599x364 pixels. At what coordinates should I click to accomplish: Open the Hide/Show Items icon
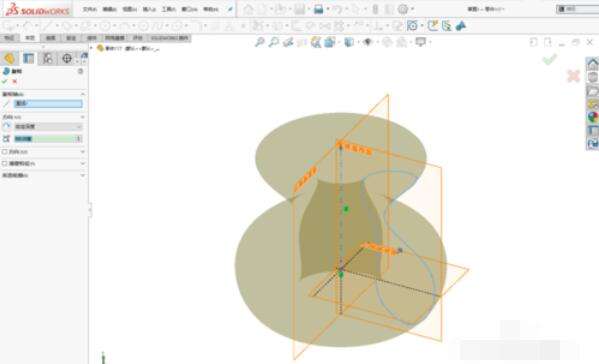coord(367,42)
